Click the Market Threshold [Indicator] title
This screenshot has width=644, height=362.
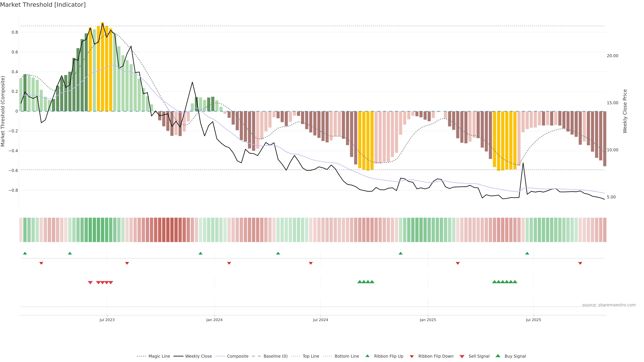tap(43, 5)
